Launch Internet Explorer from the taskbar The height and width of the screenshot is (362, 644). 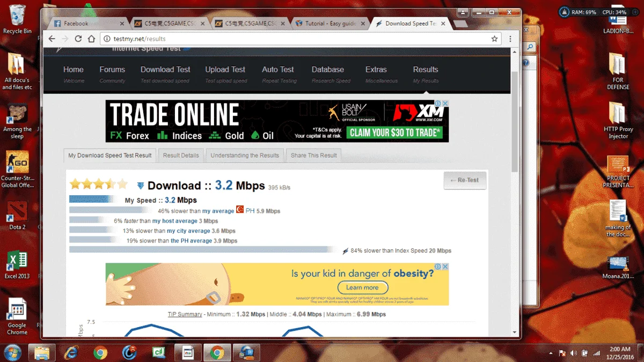[x=71, y=352]
